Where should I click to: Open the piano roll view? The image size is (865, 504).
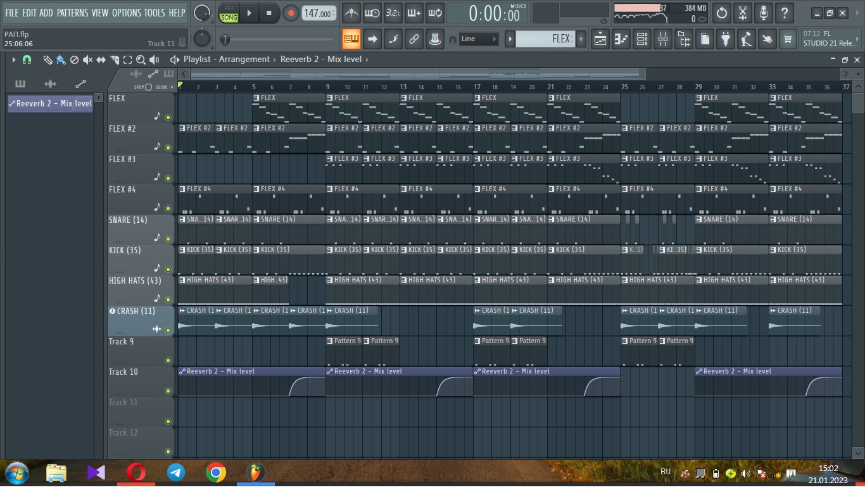pyautogui.click(x=621, y=39)
